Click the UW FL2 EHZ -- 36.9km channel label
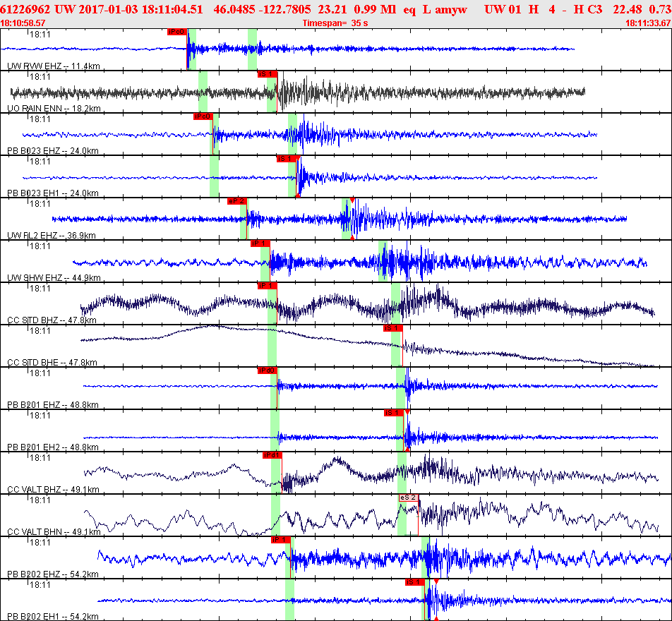This screenshot has height=621, width=672. pos(52,236)
